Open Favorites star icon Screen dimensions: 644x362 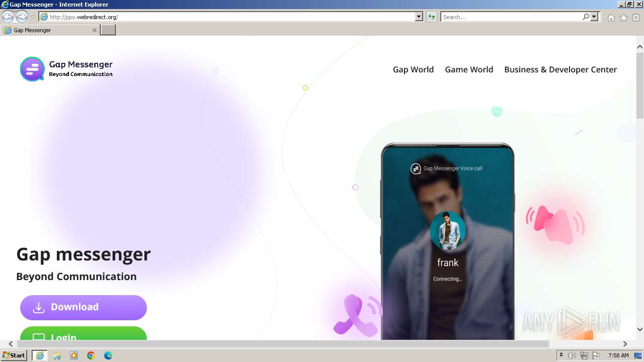pos(623,18)
